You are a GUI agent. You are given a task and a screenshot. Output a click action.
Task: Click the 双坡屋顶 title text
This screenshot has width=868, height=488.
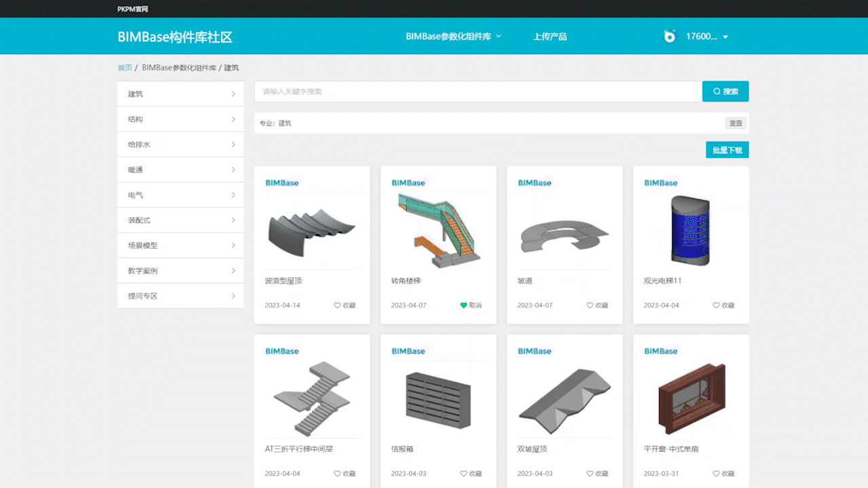[532, 449]
